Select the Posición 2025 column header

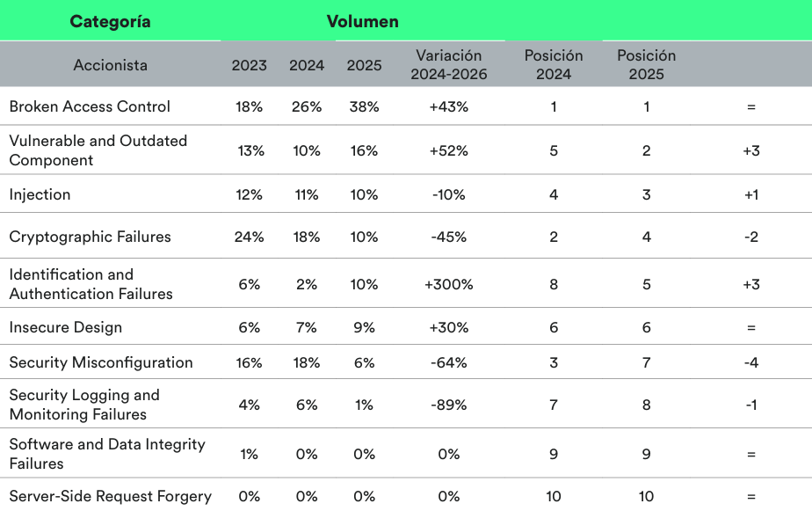click(646, 65)
